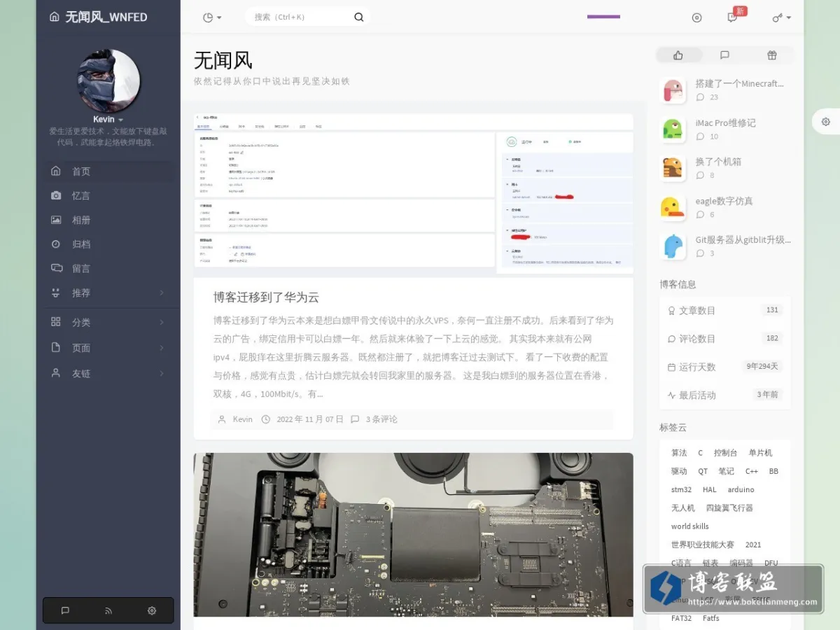Click the camera icon next to 忆言

point(56,195)
